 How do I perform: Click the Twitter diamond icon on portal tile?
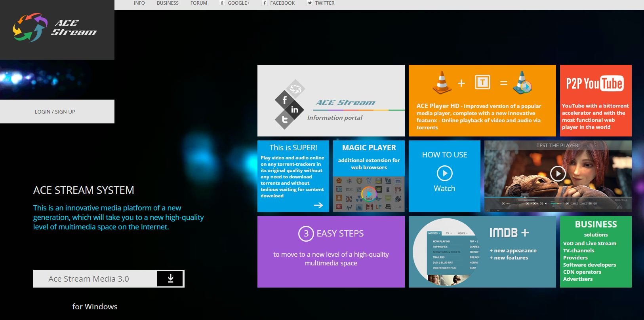coord(284,119)
